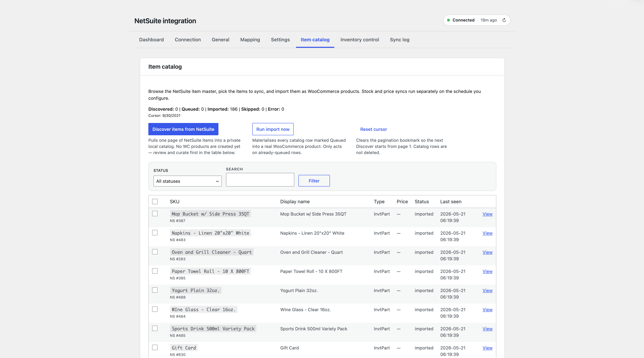Click the Imported: 186 count
644x358 pixels.
click(x=222, y=109)
